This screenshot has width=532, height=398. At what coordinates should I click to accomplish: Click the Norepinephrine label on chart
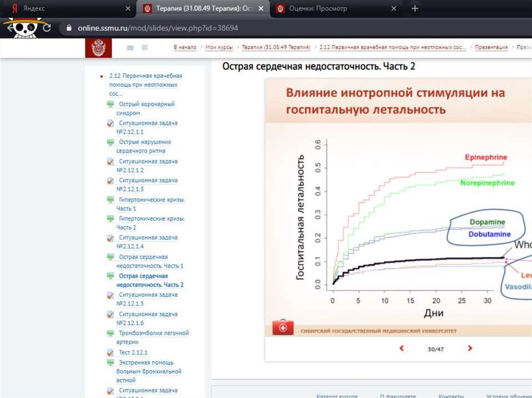487,183
